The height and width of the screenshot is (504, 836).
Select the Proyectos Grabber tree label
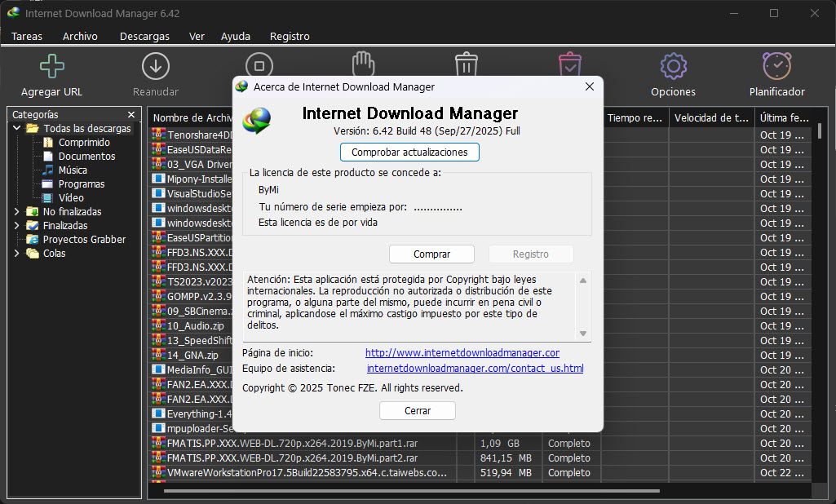[x=84, y=240]
